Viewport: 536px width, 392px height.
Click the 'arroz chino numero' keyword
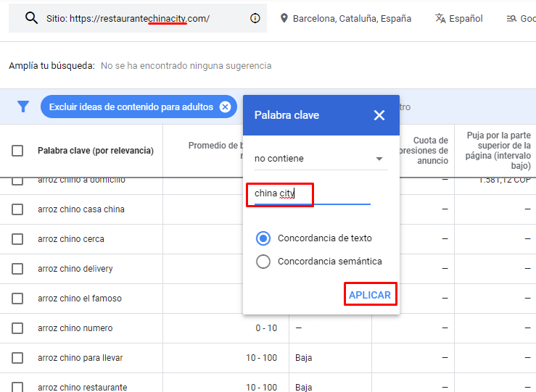pyautogui.click(x=75, y=328)
